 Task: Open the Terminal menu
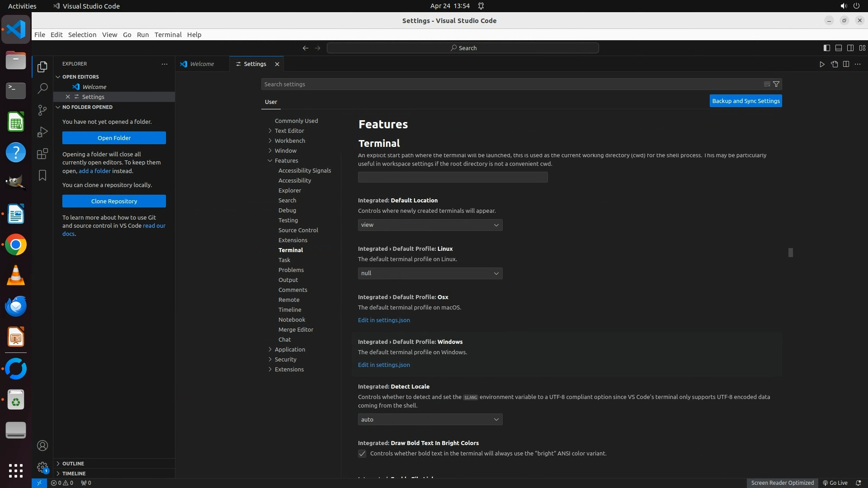[168, 35]
